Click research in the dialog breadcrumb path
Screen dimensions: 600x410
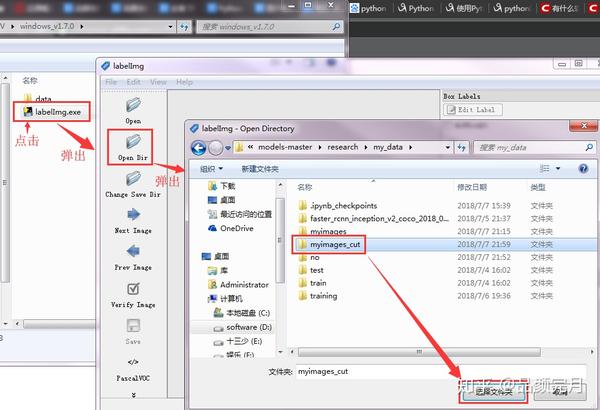tap(343, 147)
